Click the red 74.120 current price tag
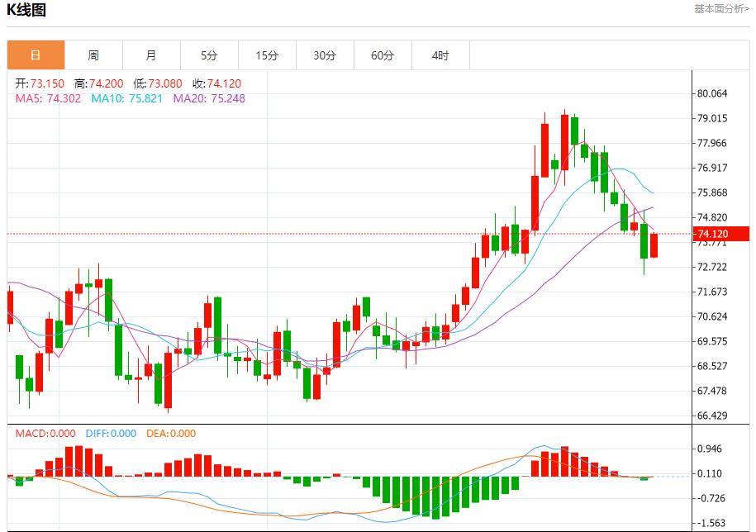The height and width of the screenshot is (532, 756). click(721, 235)
